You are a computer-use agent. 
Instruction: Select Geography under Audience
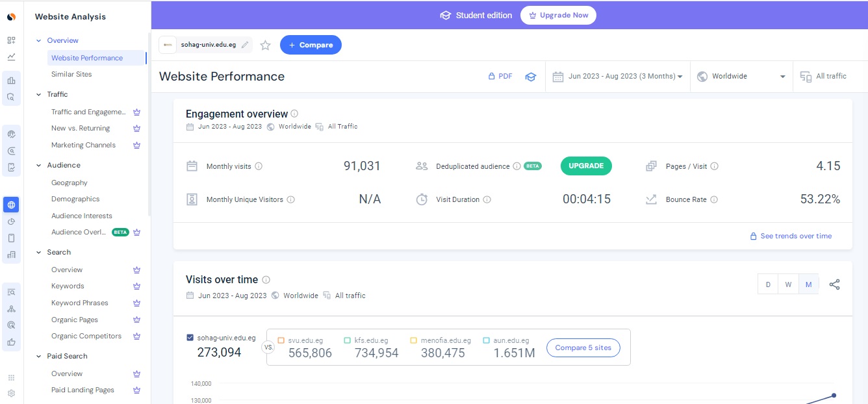tap(70, 183)
